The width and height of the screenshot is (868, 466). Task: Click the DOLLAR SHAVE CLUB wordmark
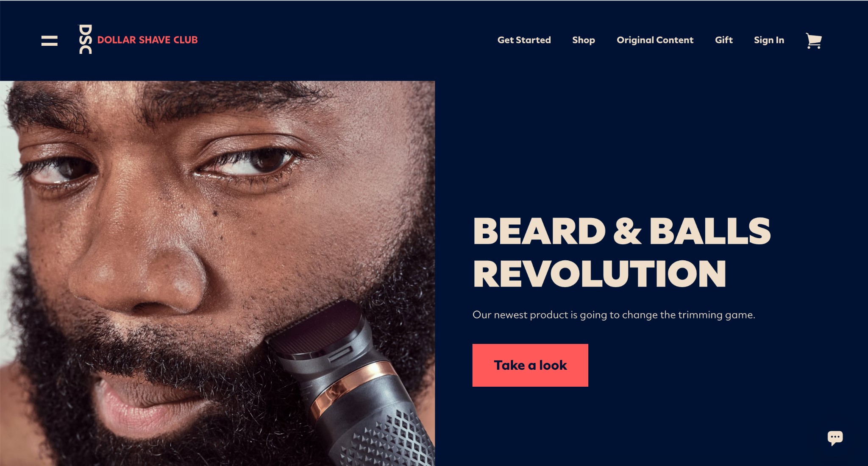pos(147,40)
